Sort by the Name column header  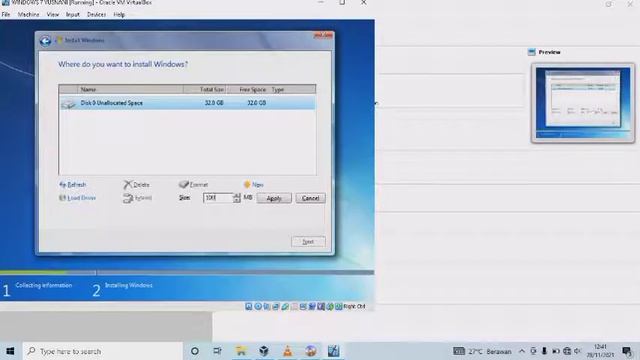130,89
